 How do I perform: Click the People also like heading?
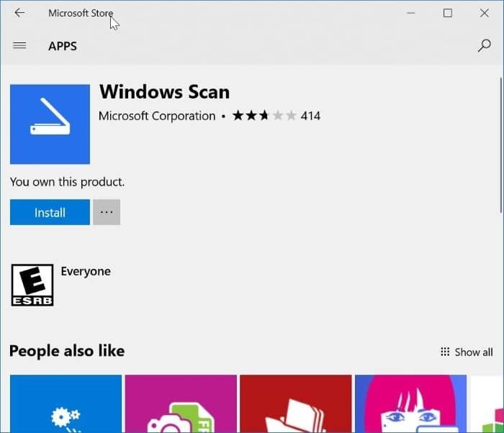click(x=67, y=351)
